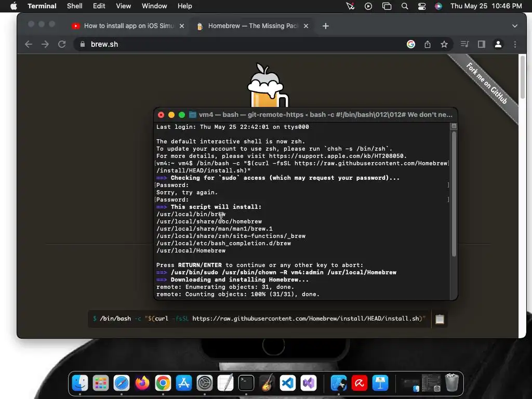The width and height of the screenshot is (532, 399).
Task: Click the 'Downloading and installing Homebrew...' line
Action: [240, 280]
